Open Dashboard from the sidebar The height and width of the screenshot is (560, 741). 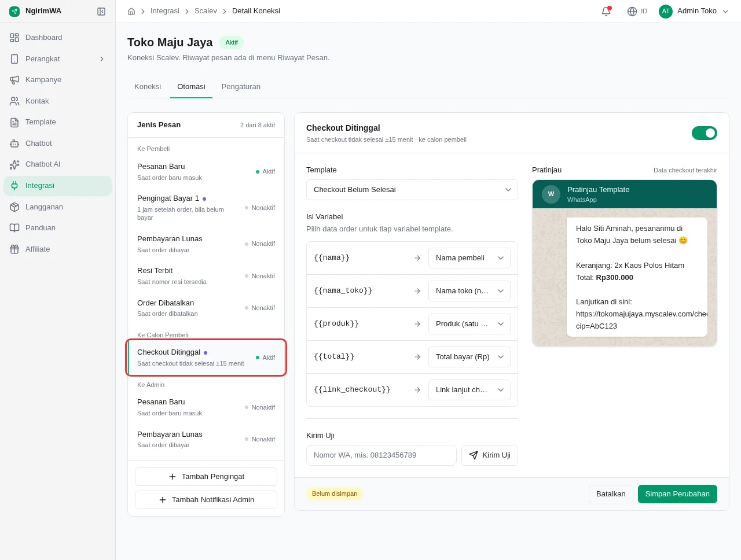point(57,38)
